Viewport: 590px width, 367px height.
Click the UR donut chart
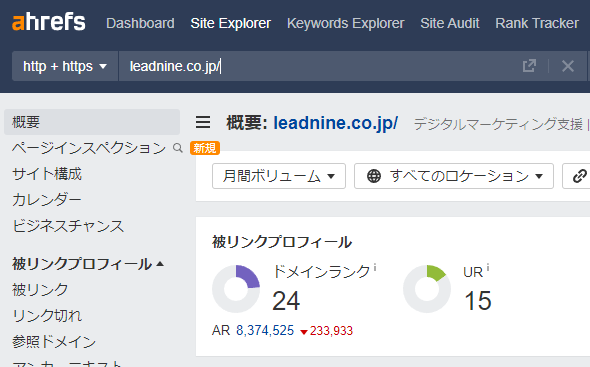[x=427, y=289]
